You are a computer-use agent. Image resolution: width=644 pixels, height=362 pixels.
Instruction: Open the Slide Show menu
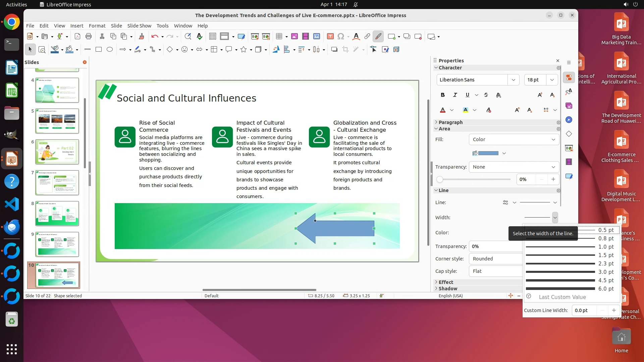(x=139, y=25)
